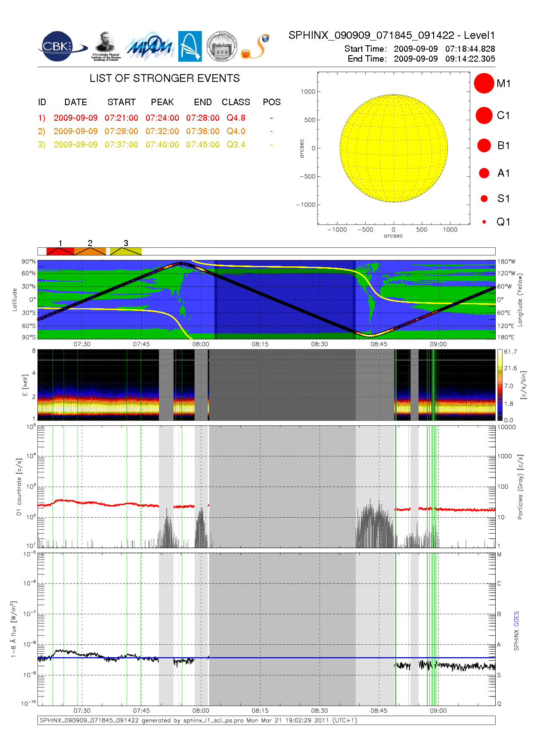Click the blue GOES flux line
Screen dimensions: 534x756
266,658
